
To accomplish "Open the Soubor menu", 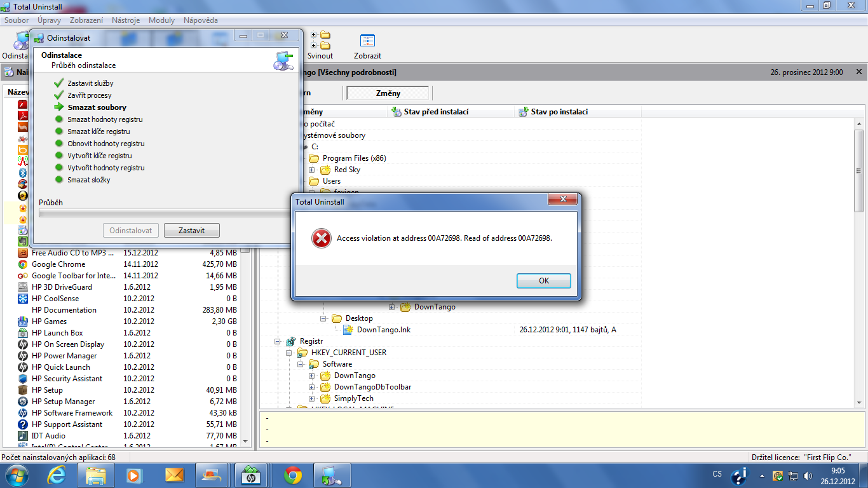I will (x=17, y=20).
